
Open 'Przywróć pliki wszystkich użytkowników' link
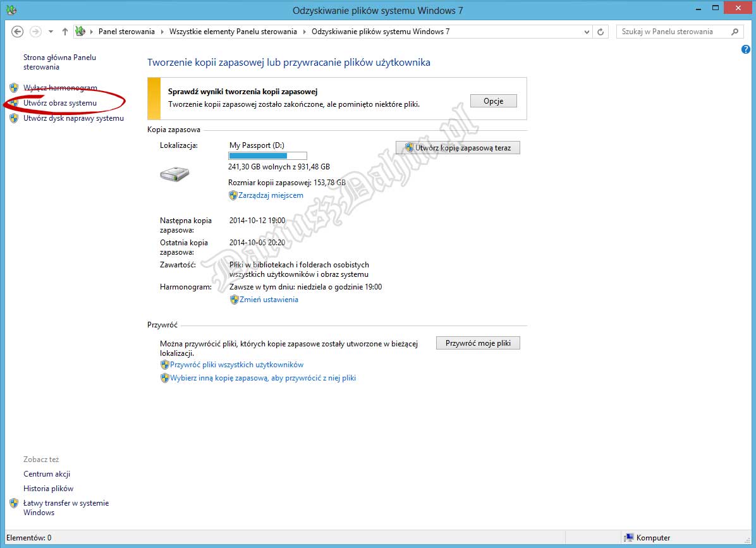coord(237,365)
